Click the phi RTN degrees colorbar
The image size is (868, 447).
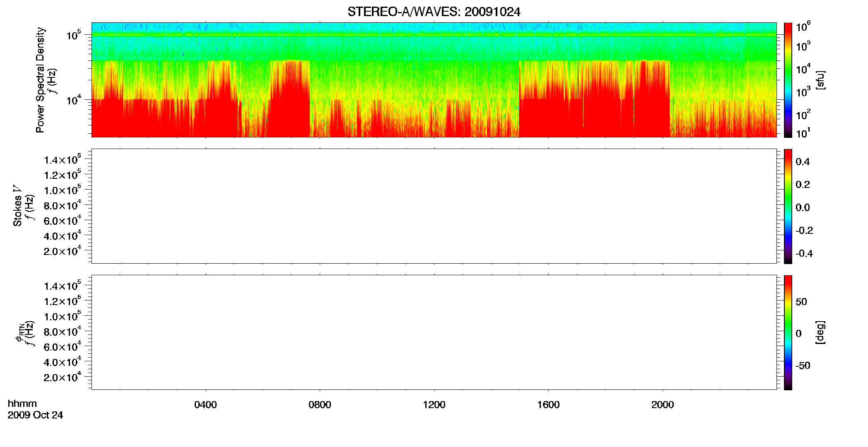click(788, 332)
